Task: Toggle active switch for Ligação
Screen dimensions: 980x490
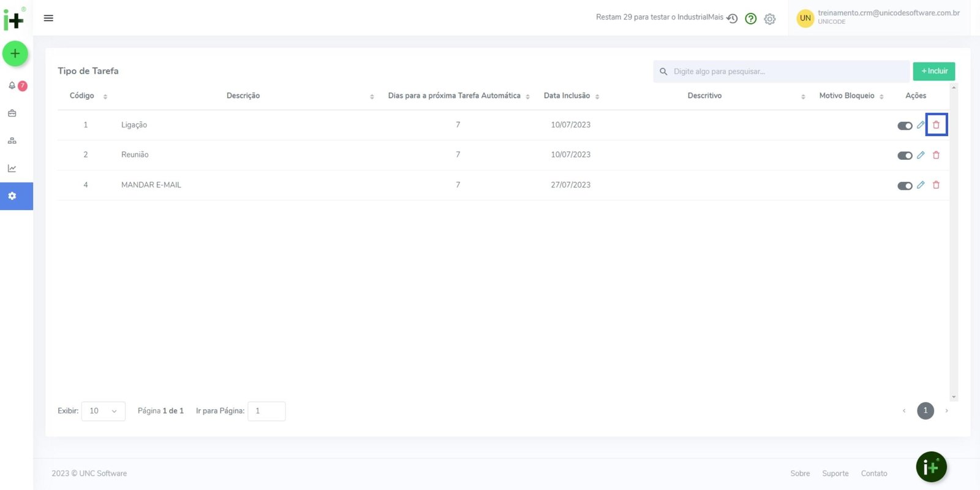Action: [x=905, y=126]
